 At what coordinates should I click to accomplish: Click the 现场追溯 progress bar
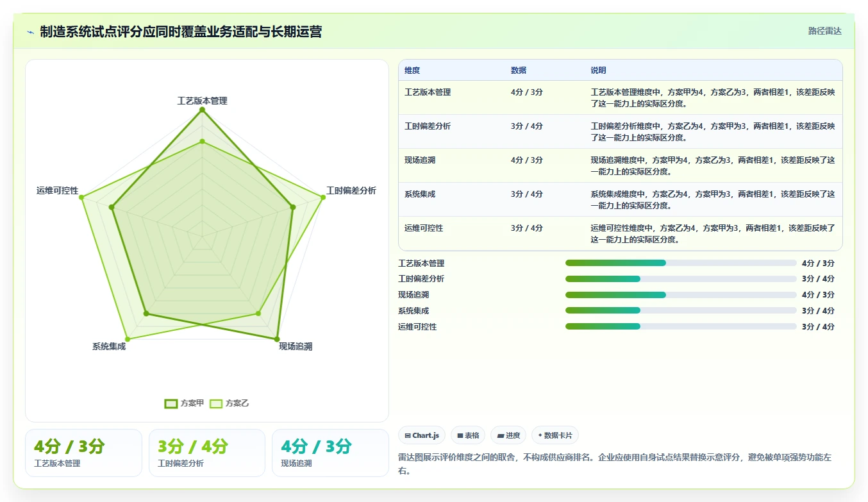tap(681, 295)
